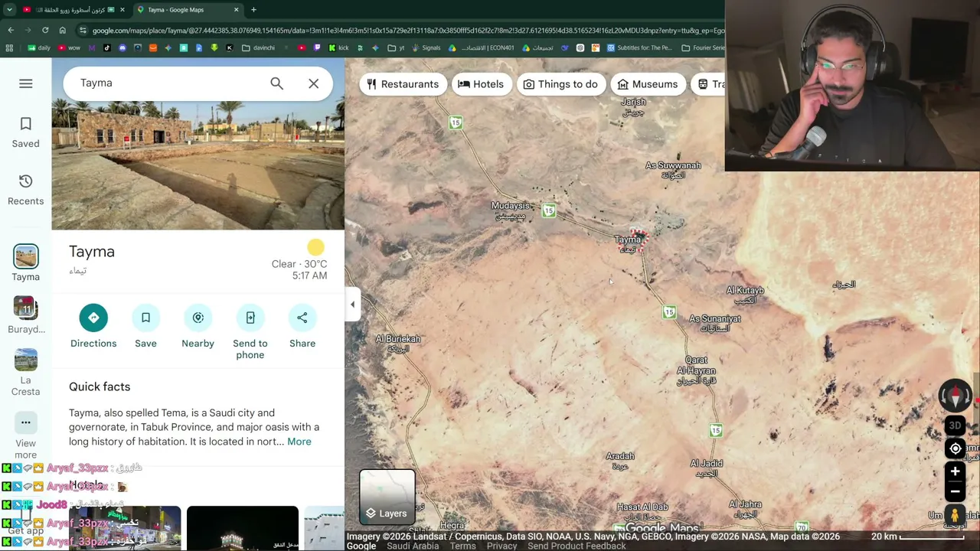Open the Privacy link in map footer
980x551 pixels.
pyautogui.click(x=501, y=546)
